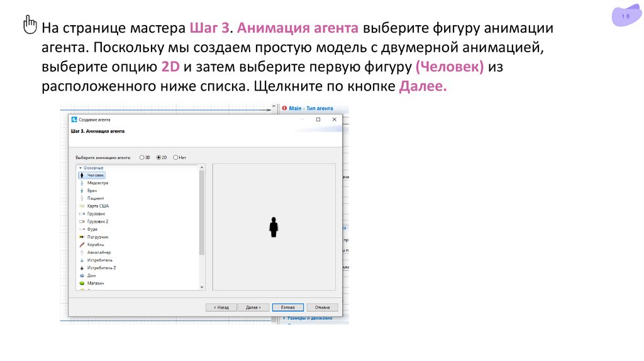Click the slide number 18 badge
Screen dimensions: 644x361
(x=626, y=16)
